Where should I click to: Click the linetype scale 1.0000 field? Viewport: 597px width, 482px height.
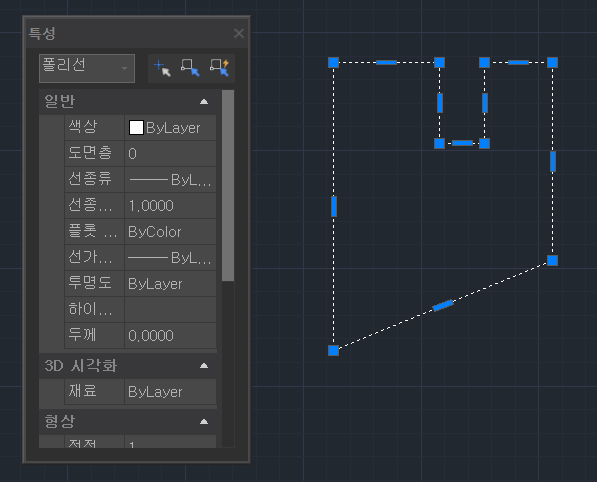click(x=170, y=206)
